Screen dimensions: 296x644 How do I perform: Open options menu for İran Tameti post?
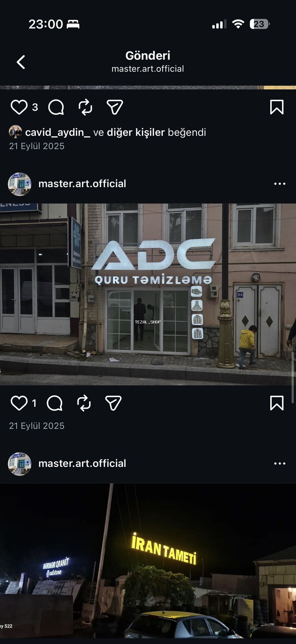coord(280,463)
